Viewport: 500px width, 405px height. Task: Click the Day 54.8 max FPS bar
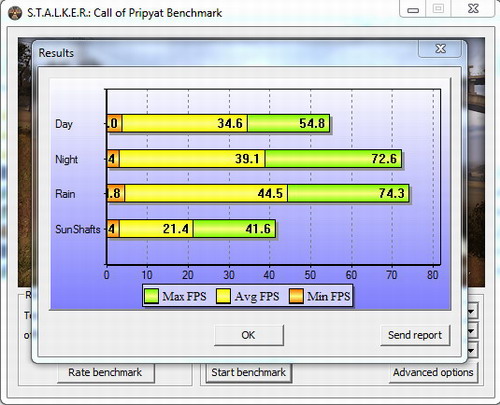pyautogui.click(x=289, y=123)
